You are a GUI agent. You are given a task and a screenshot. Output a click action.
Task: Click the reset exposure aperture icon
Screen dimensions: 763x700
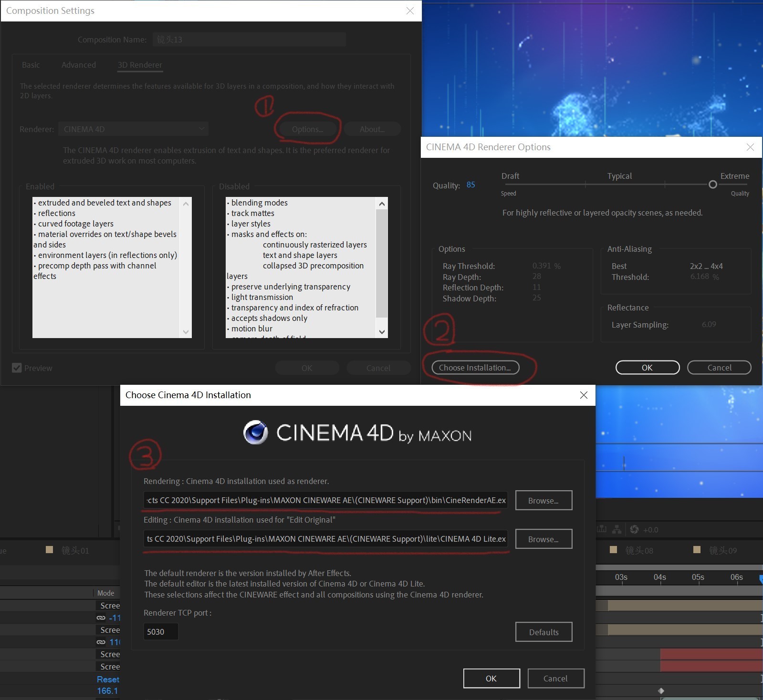[634, 529]
